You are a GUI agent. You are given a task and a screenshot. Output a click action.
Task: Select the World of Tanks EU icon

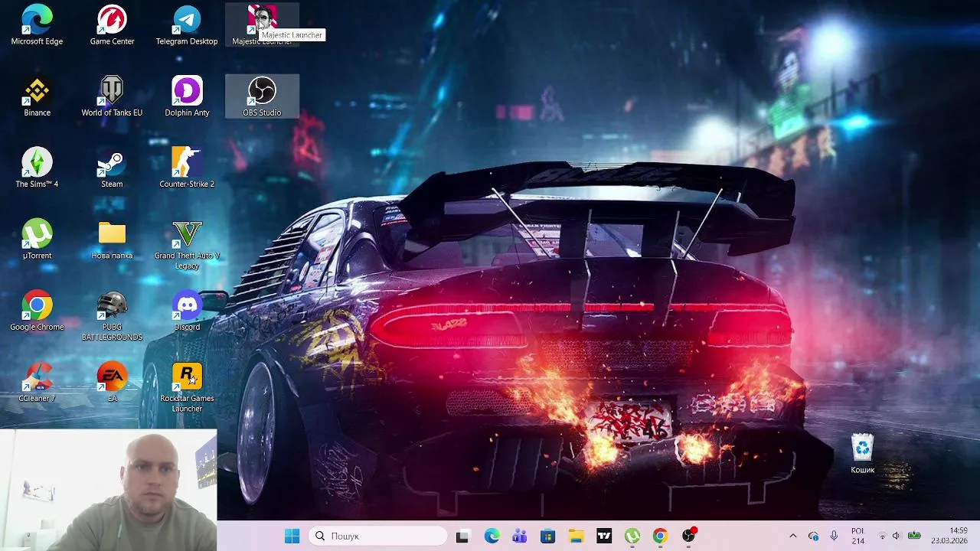pos(112,96)
